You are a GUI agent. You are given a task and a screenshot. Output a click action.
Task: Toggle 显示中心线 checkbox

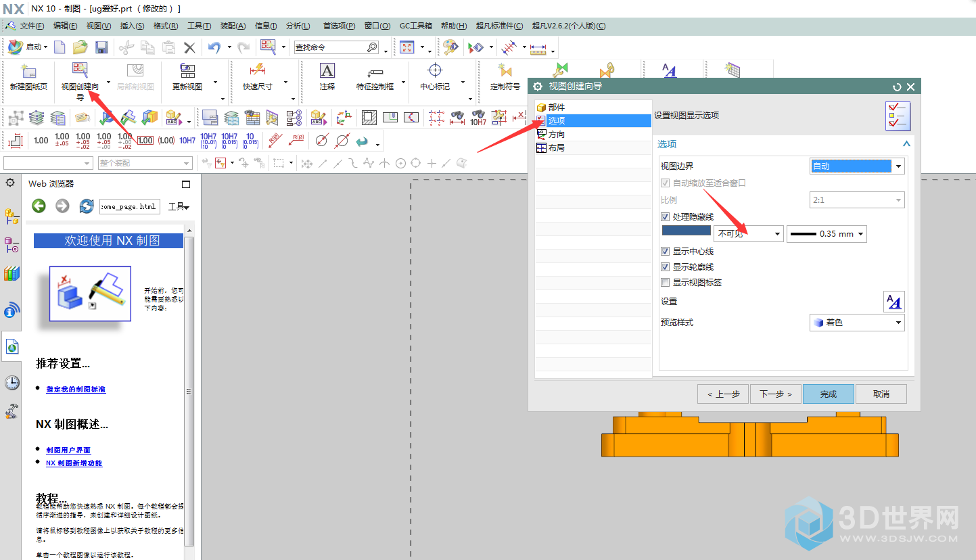[666, 252]
